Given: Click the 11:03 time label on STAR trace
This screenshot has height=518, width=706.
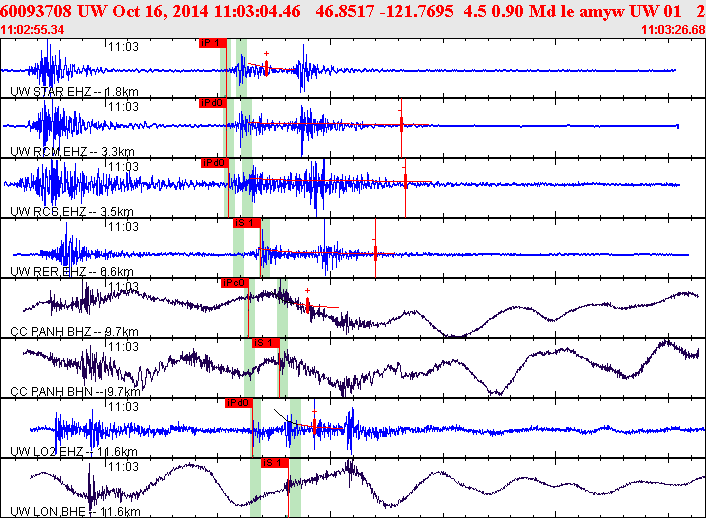Looking at the screenshot, I should click(123, 47).
